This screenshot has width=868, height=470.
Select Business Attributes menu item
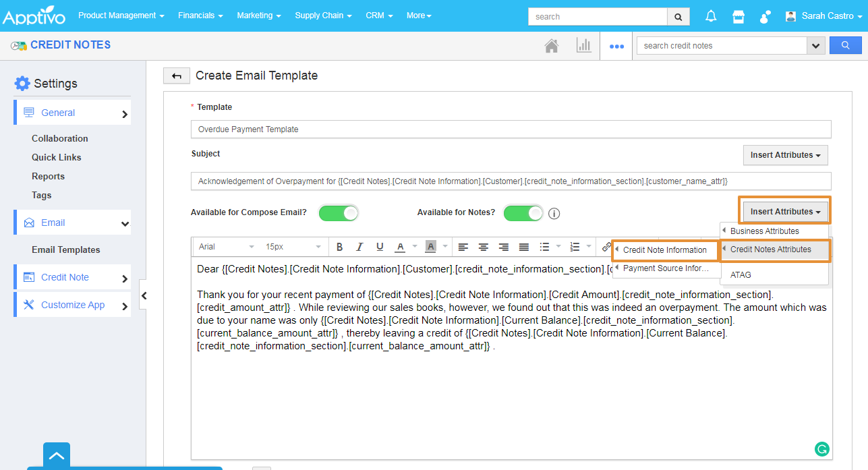point(774,231)
